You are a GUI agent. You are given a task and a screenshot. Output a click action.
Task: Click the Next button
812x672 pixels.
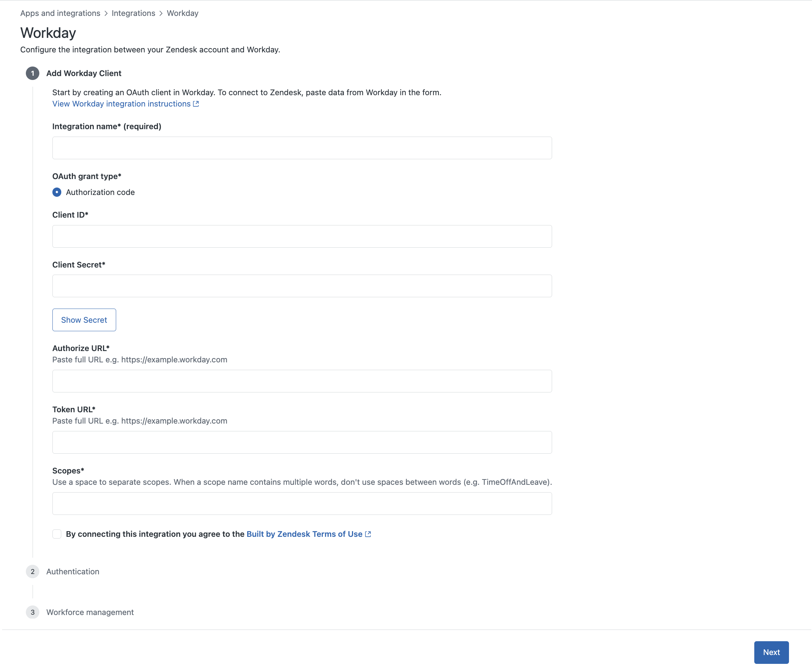point(771,652)
